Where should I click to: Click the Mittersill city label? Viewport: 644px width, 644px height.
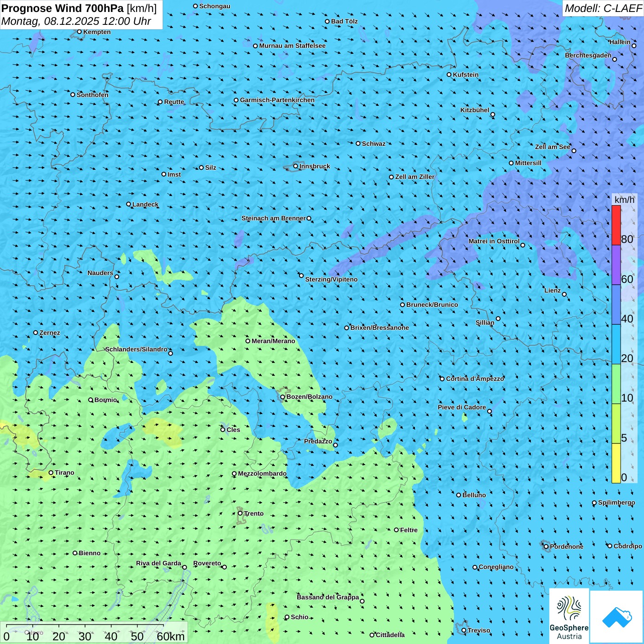[x=528, y=163]
